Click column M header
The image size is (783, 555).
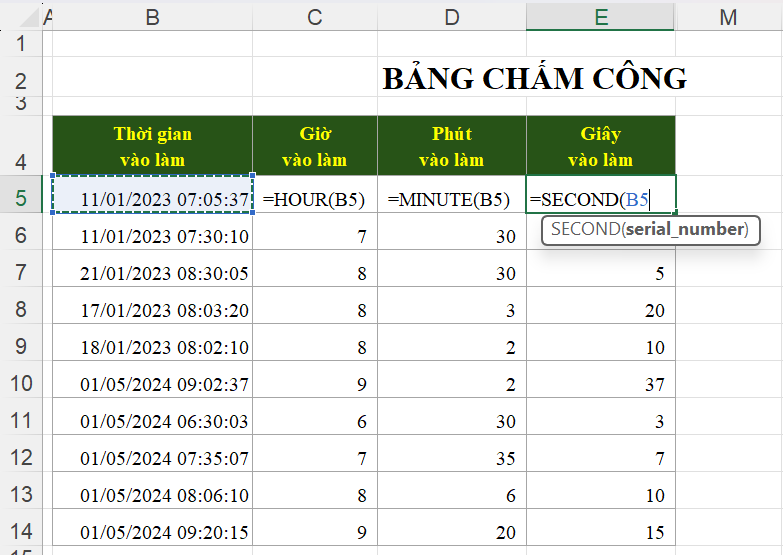click(728, 15)
